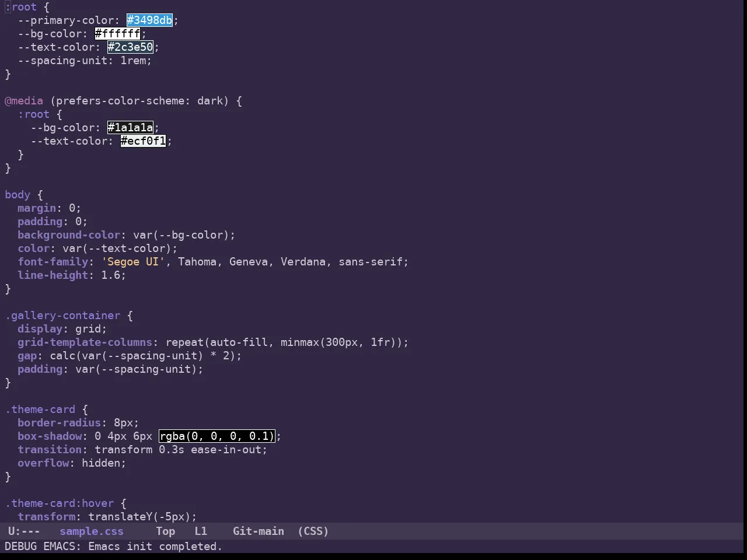Click 'var(--spacing-unit)' in gallery padding line
Image resolution: width=747 pixels, height=560 pixels.
point(137,369)
